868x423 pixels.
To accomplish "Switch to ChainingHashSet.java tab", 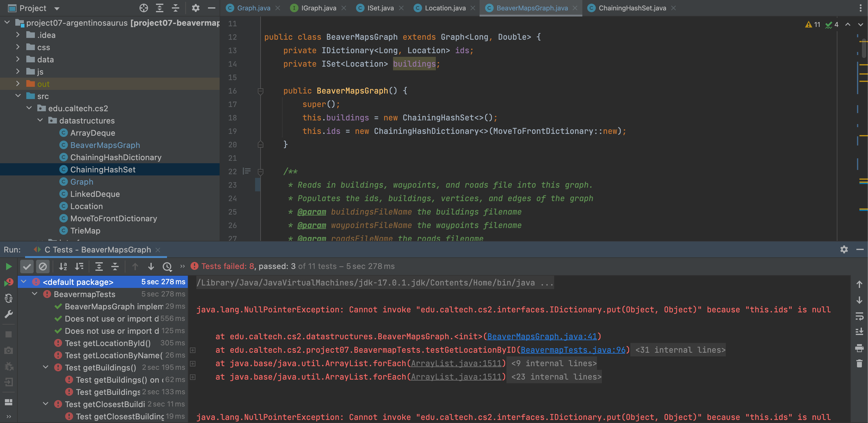I will click(x=632, y=8).
